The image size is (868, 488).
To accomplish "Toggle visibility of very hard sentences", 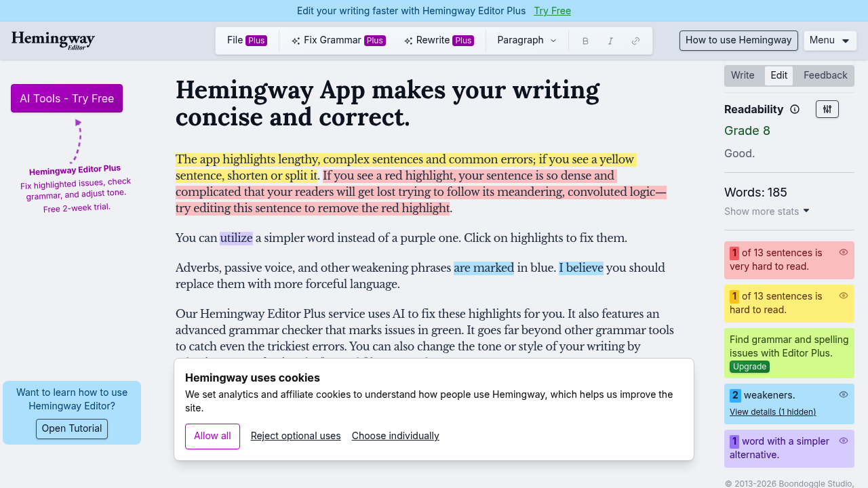I will tap(844, 252).
